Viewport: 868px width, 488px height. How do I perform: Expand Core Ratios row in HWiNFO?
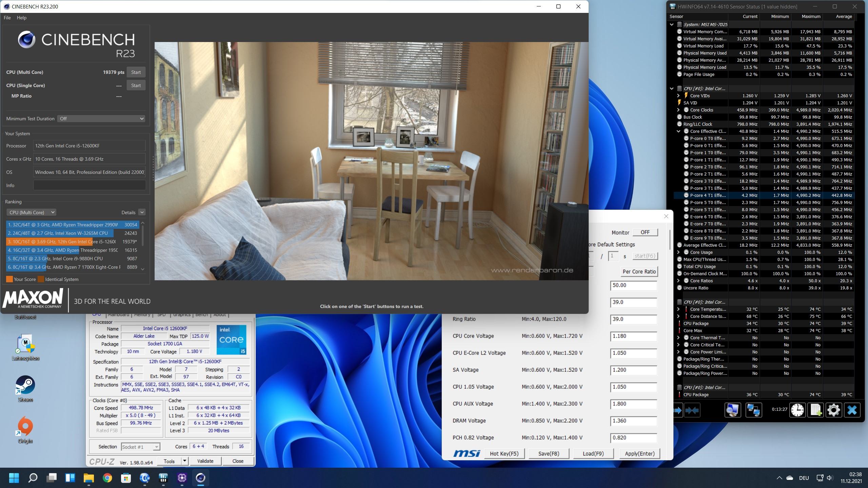tap(678, 281)
